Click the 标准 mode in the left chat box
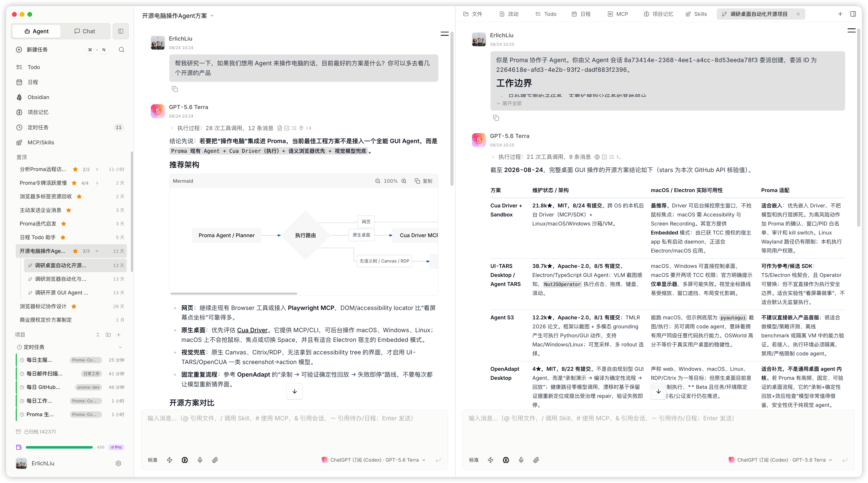Viewport: 868px width, 483px height. point(152,460)
